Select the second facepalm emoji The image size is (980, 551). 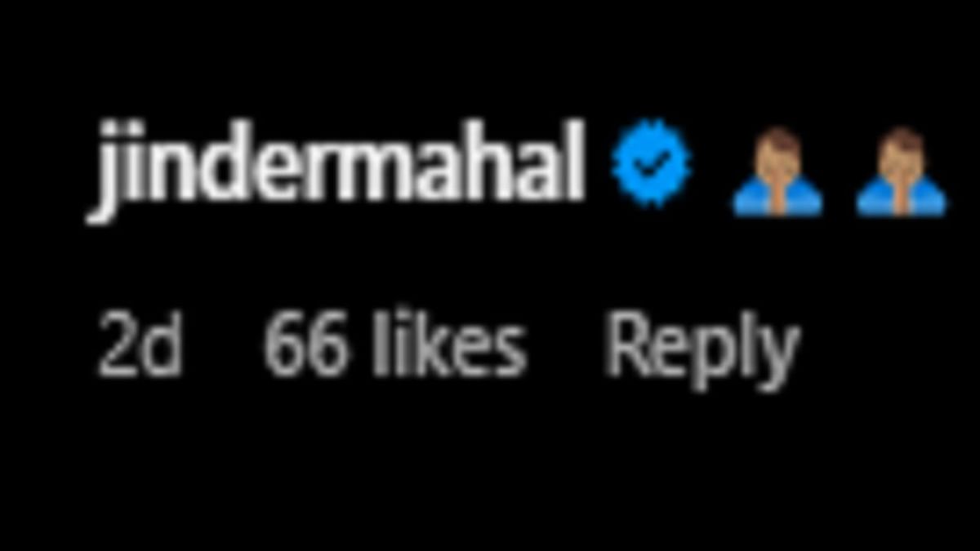click(x=902, y=171)
